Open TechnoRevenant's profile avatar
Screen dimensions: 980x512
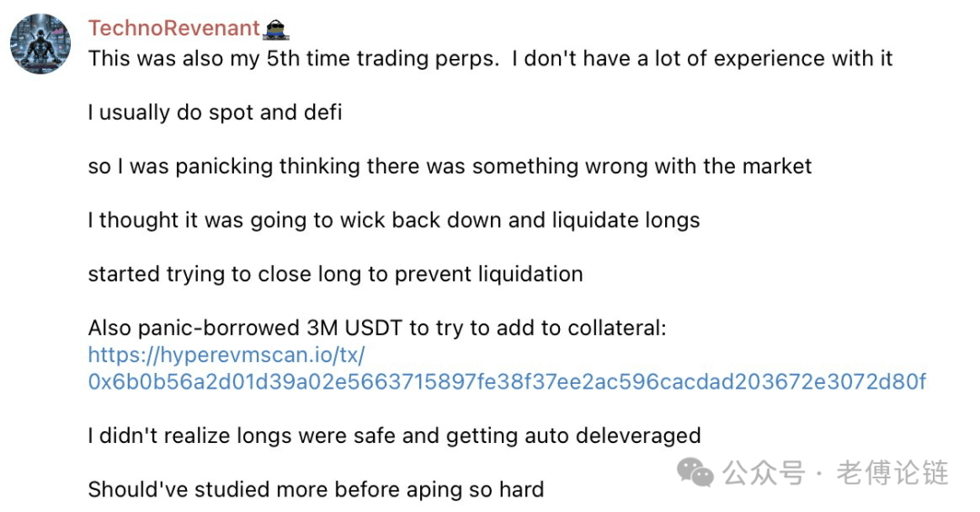pos(40,44)
